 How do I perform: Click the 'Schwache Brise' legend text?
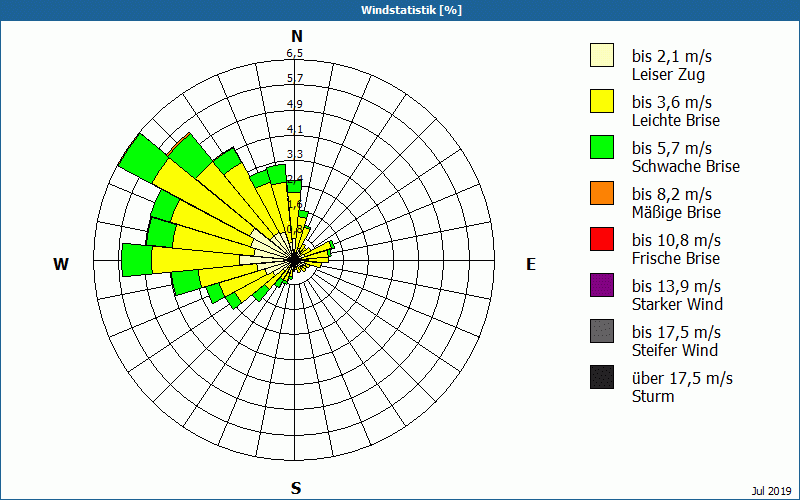pos(686,166)
